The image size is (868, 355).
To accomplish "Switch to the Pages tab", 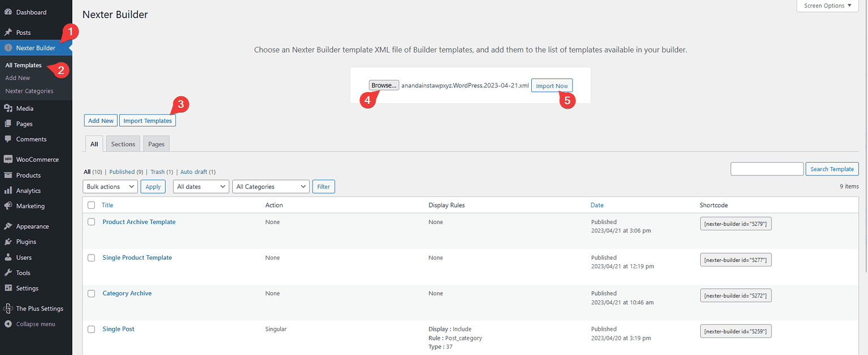I will (156, 143).
